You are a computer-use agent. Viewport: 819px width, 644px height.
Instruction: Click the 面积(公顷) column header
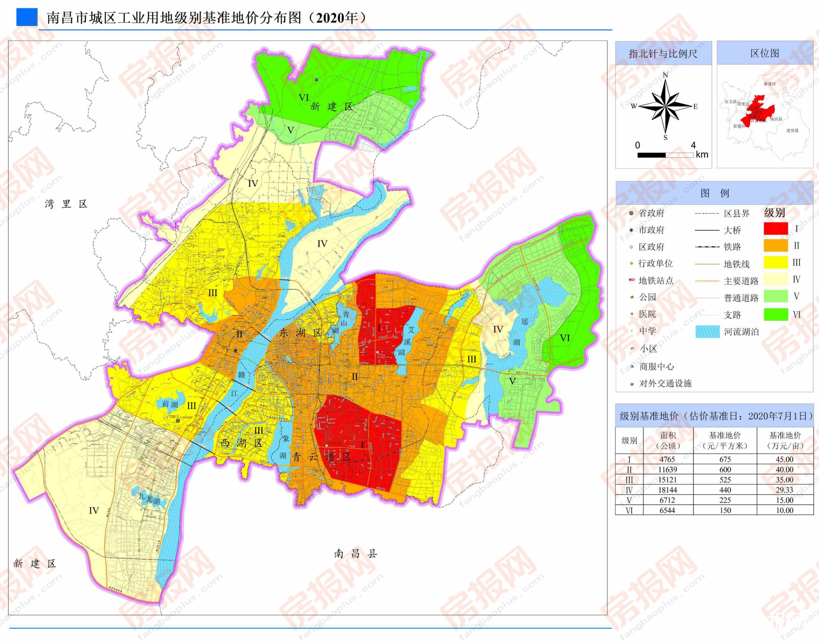pyautogui.click(x=668, y=440)
